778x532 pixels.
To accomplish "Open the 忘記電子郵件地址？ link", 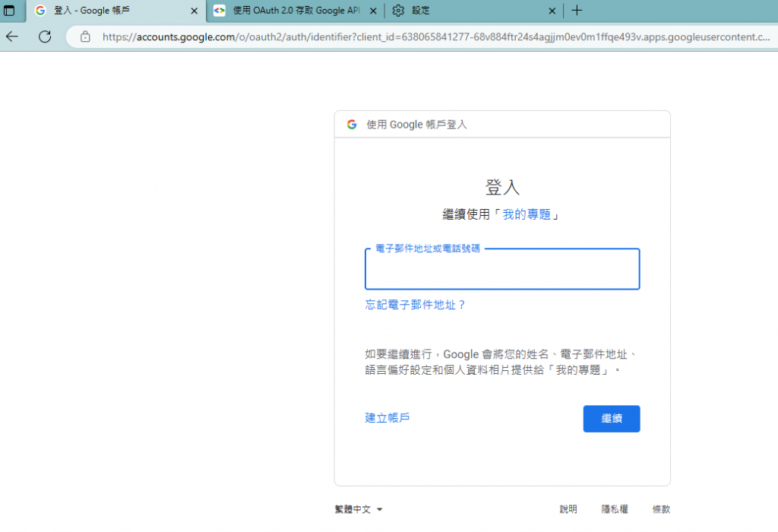I will pyautogui.click(x=415, y=305).
